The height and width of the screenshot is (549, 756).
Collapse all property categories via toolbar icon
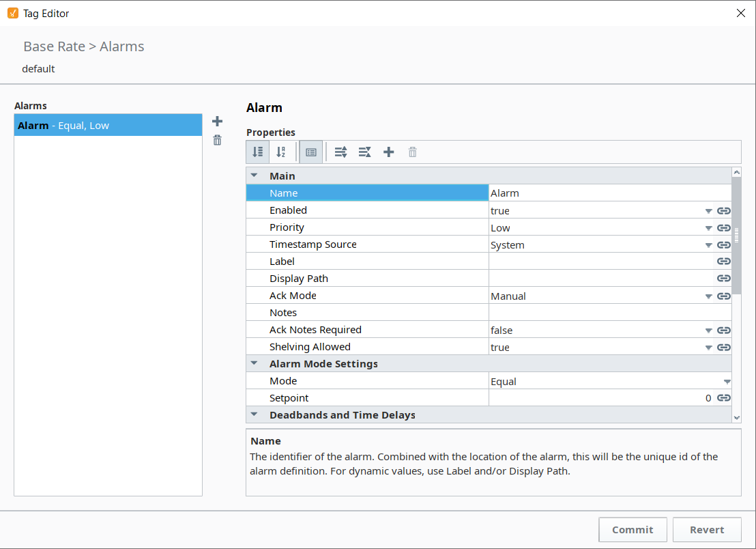tap(364, 152)
